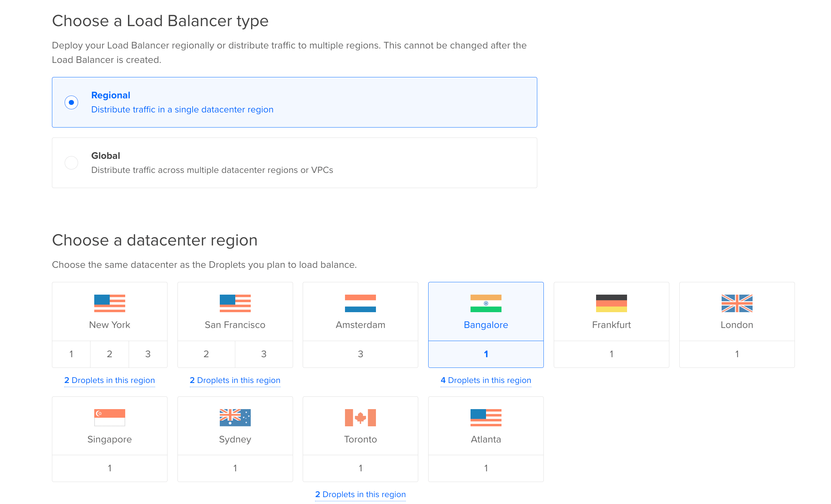Click the Toronto region label

(360, 439)
